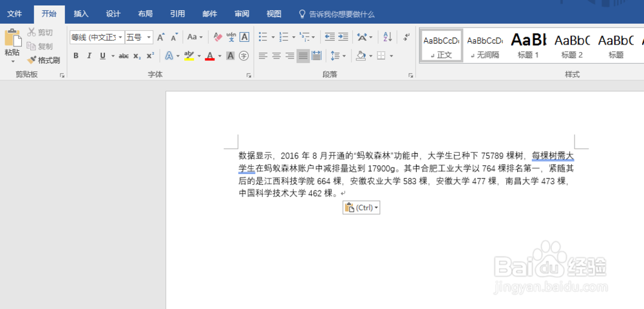Toggle strikethrough formatting

(x=124, y=56)
